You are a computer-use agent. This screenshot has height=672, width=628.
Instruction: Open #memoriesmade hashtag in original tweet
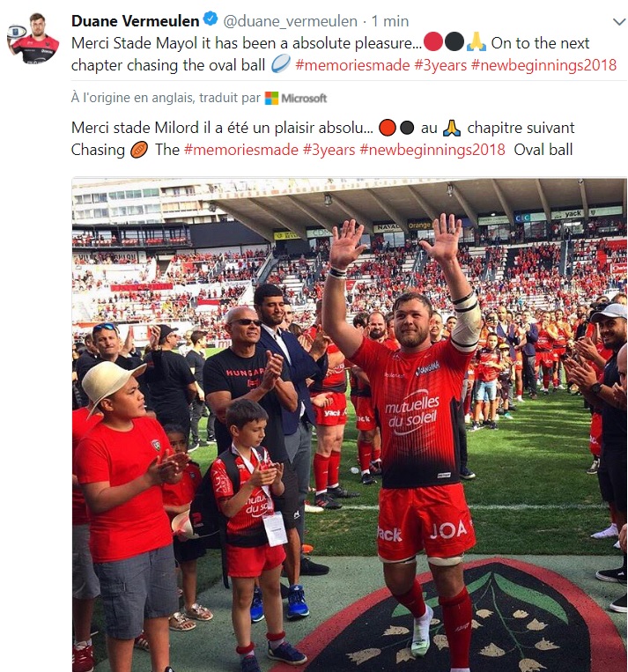tap(352, 65)
